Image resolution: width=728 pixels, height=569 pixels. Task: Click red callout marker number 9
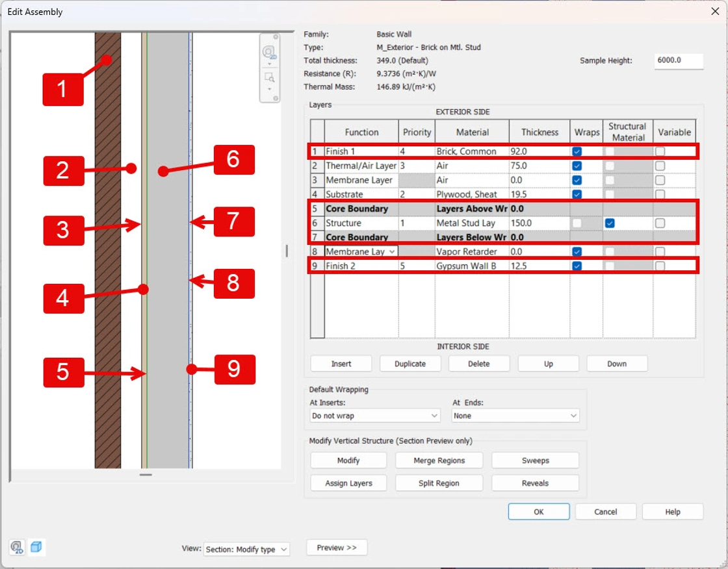pos(234,369)
